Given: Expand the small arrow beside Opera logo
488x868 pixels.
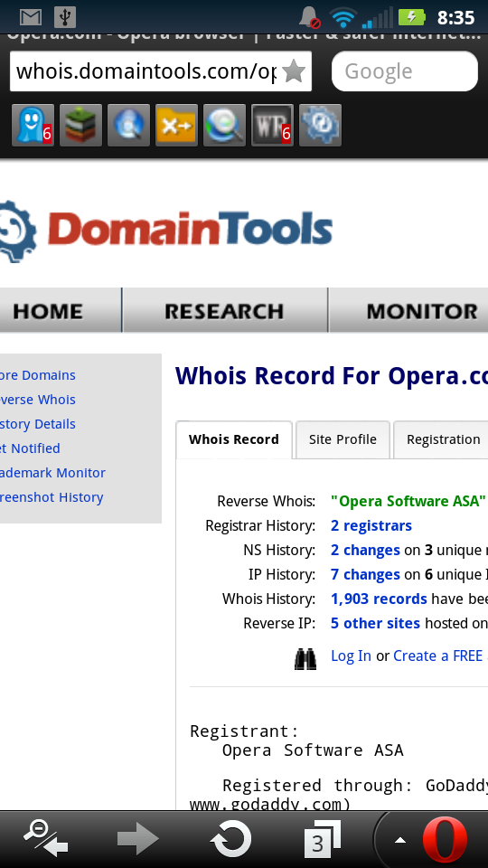Looking at the screenshot, I should coord(400,840).
